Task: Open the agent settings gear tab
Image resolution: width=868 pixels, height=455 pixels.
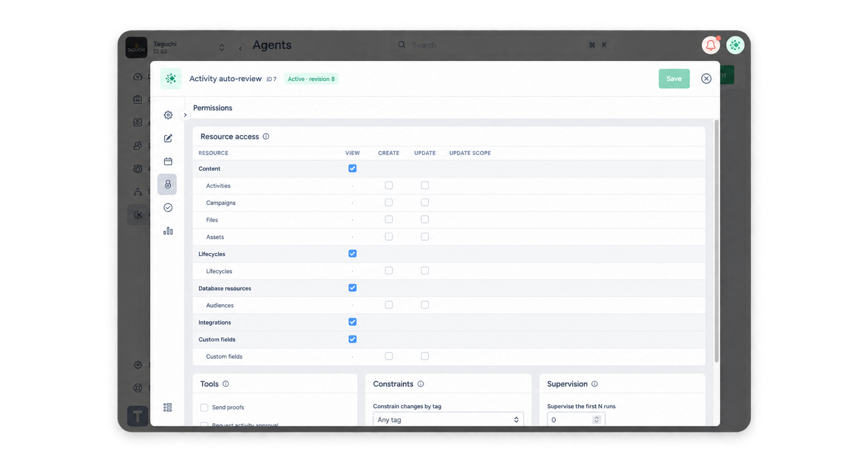Action: [x=168, y=115]
